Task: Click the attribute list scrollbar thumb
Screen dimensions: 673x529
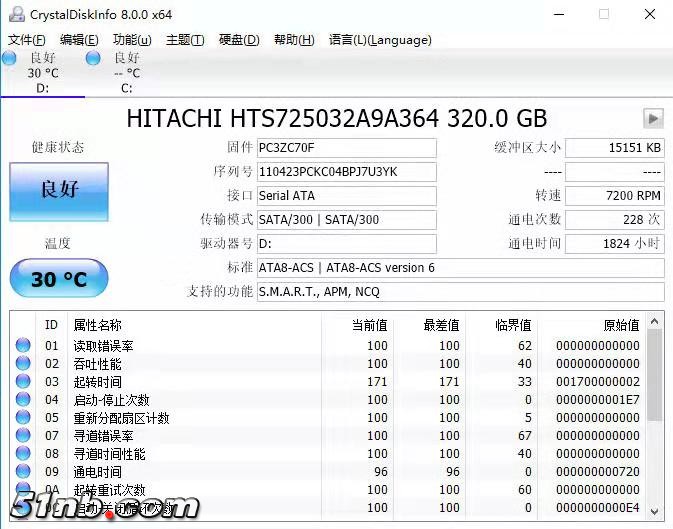Action: (x=655, y=376)
